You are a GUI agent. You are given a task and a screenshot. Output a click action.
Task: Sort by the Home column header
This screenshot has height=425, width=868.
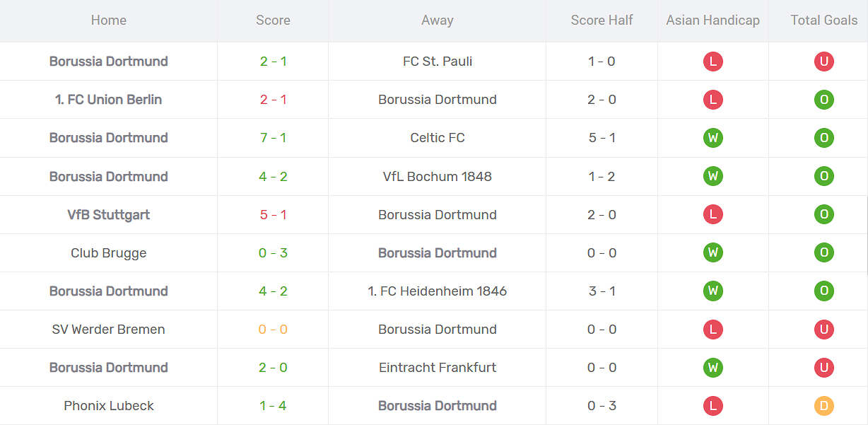(108, 21)
